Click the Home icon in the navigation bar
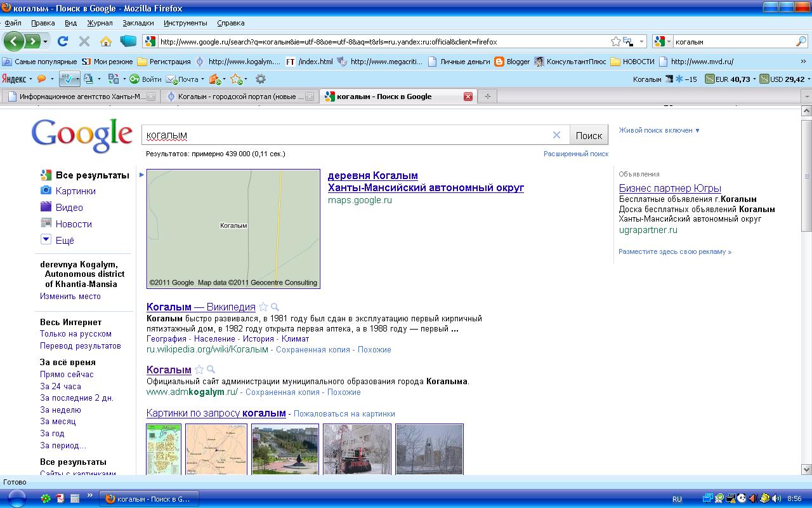The width and height of the screenshot is (812, 508). point(105,41)
